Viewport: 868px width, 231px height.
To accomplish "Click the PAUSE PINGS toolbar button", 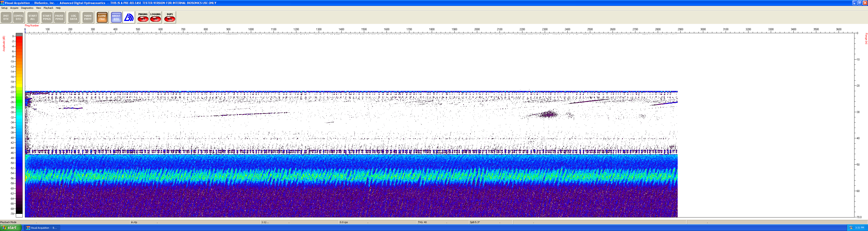I will [59, 18].
